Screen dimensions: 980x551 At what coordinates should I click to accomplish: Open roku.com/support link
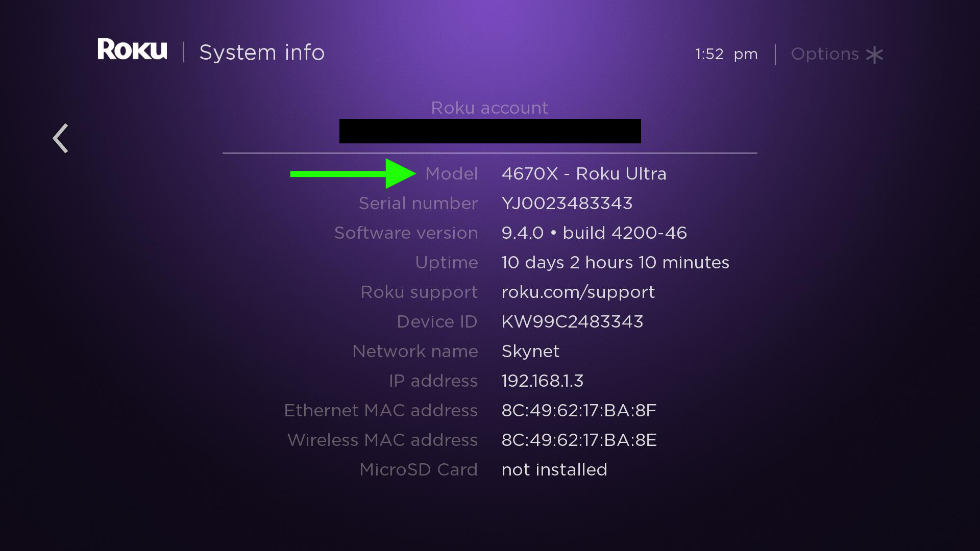(577, 291)
